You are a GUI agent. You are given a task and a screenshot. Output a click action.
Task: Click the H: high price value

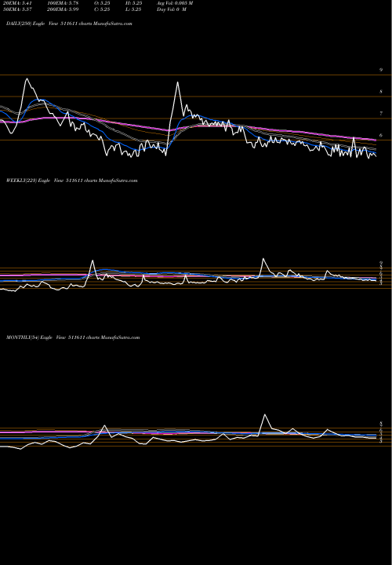133,3
